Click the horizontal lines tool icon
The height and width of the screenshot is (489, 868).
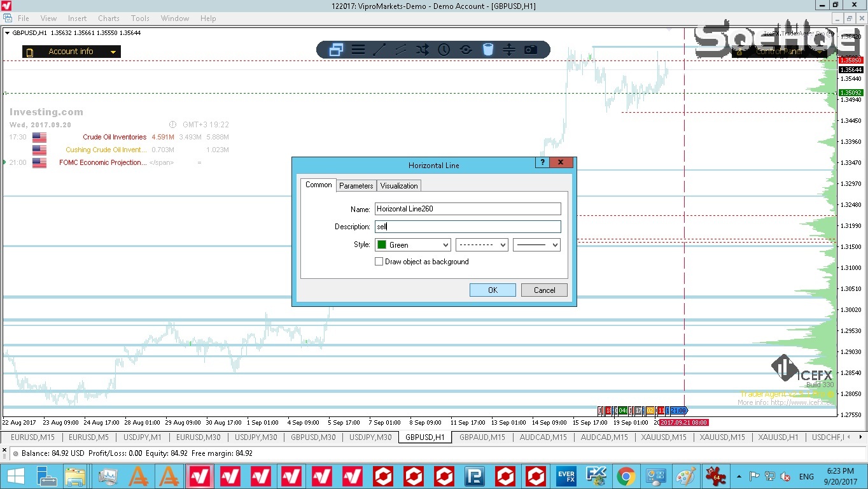click(x=358, y=50)
